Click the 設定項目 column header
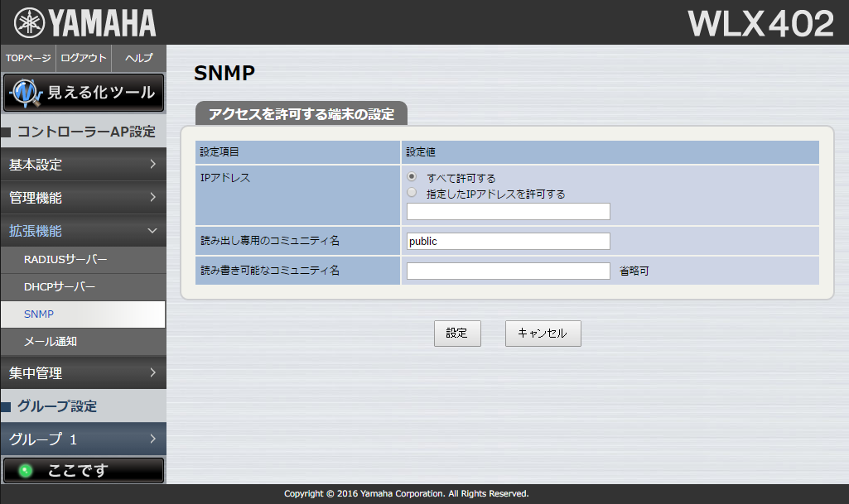 tap(219, 152)
